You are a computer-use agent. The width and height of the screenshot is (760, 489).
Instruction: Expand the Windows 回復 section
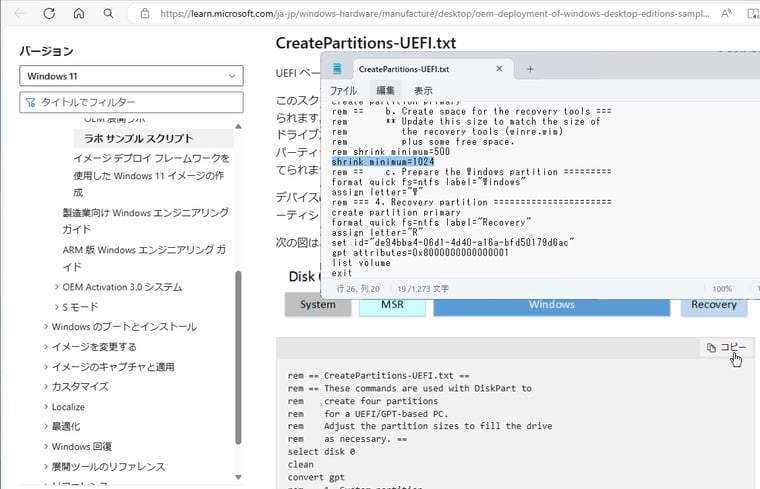pos(46,446)
